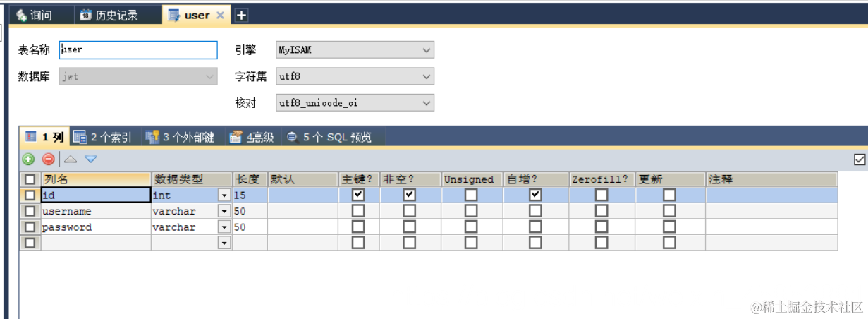
Task: Check the row selector for username
Action: click(x=30, y=211)
